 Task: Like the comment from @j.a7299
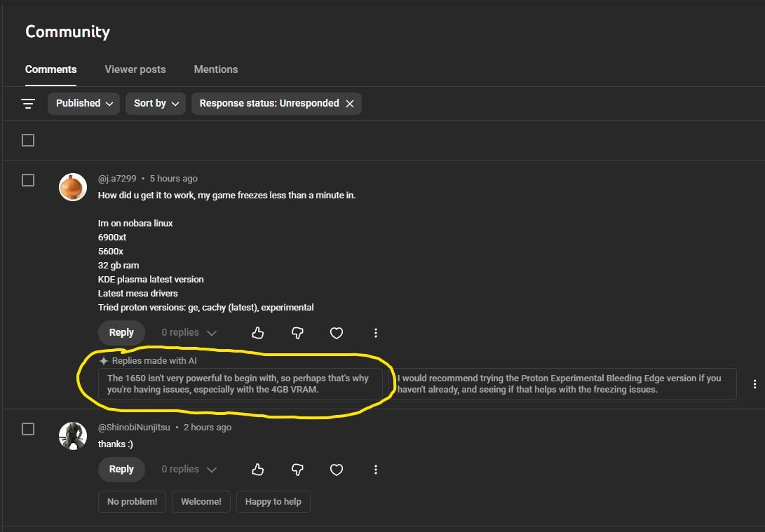pos(257,333)
